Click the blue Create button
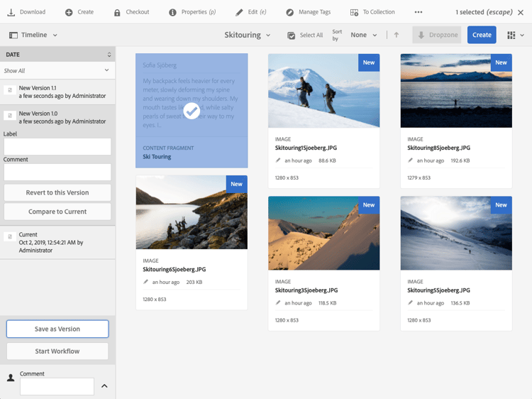 click(x=482, y=35)
